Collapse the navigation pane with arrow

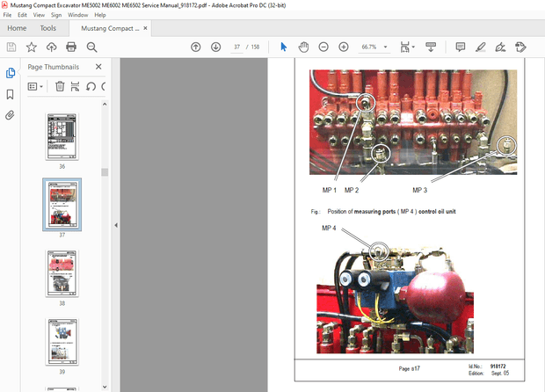pos(116,225)
